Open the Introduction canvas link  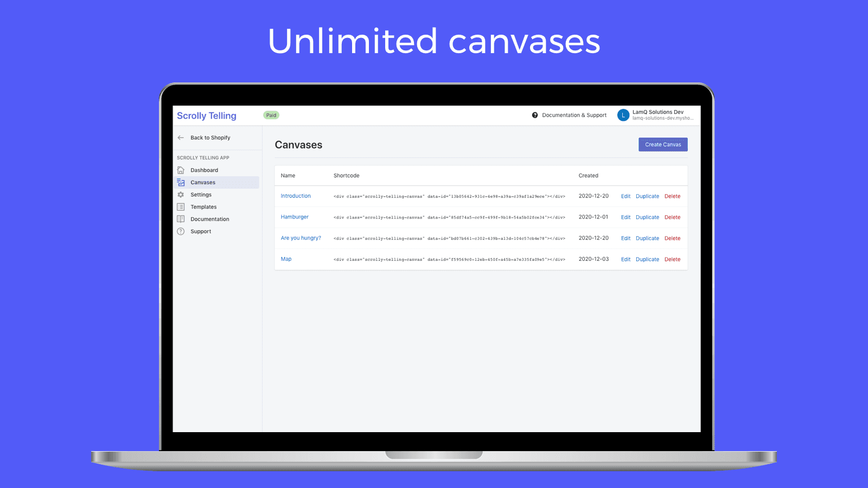(x=296, y=196)
